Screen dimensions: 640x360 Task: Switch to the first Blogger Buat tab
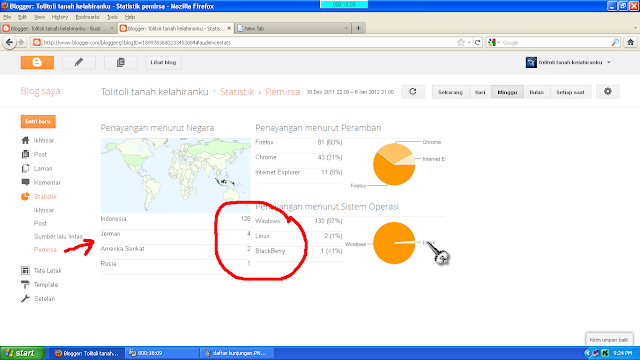pos(57,28)
